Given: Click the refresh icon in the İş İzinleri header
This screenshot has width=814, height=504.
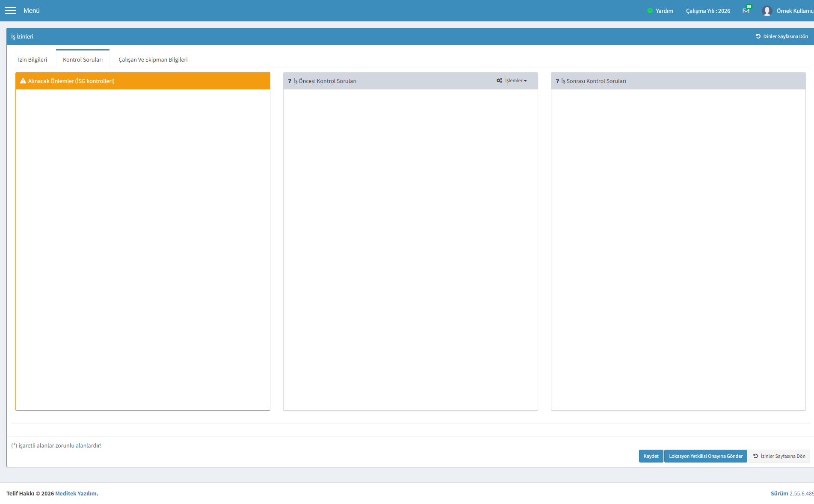Looking at the screenshot, I should [x=758, y=36].
